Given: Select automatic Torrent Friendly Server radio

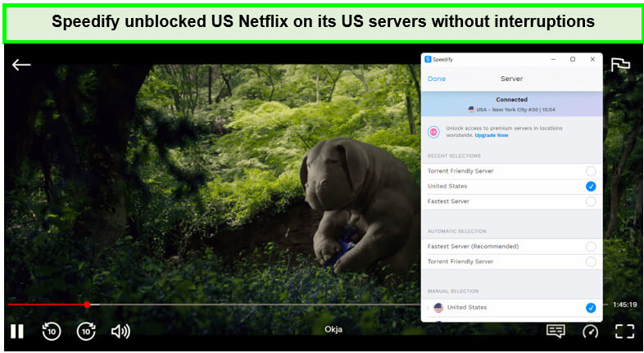Looking at the screenshot, I should coord(591,261).
